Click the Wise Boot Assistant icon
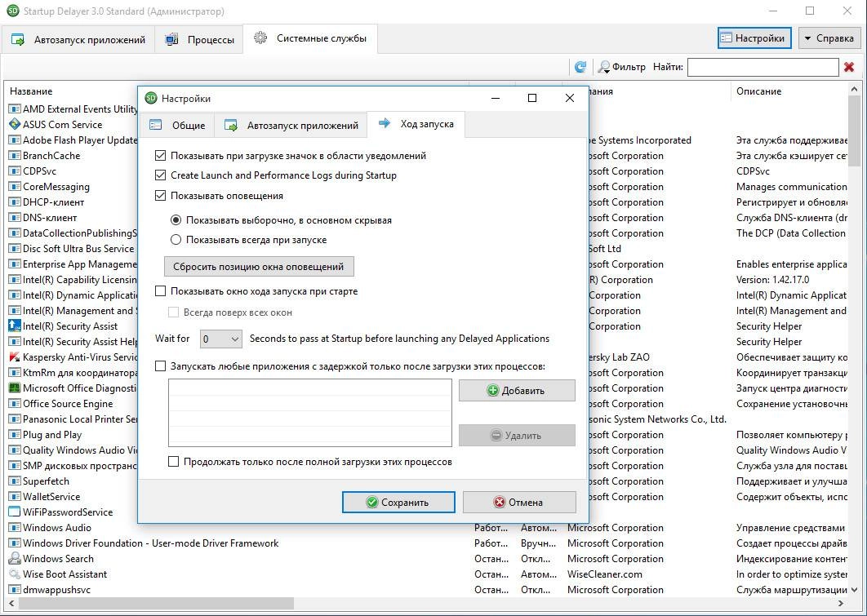 15,574
